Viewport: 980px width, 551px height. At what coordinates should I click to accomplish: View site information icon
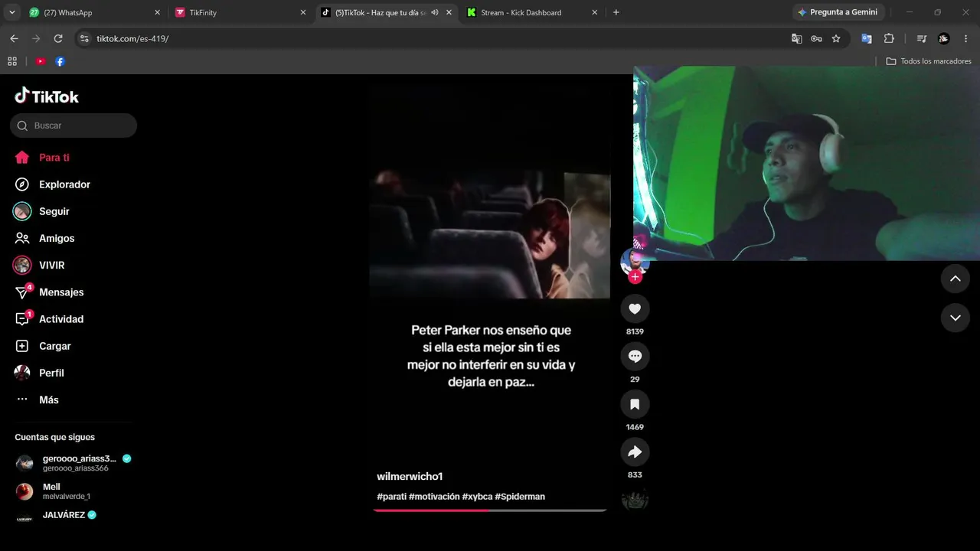tap(84, 38)
